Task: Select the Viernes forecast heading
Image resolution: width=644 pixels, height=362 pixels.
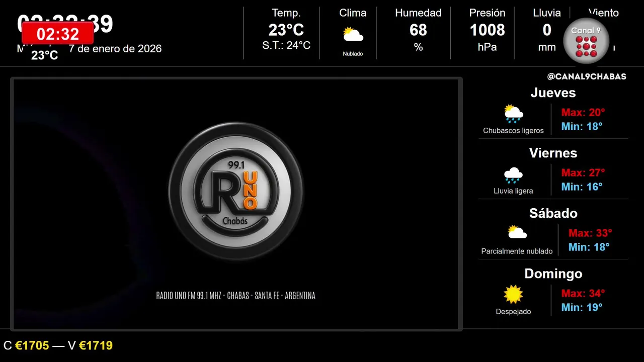Action: click(x=553, y=153)
